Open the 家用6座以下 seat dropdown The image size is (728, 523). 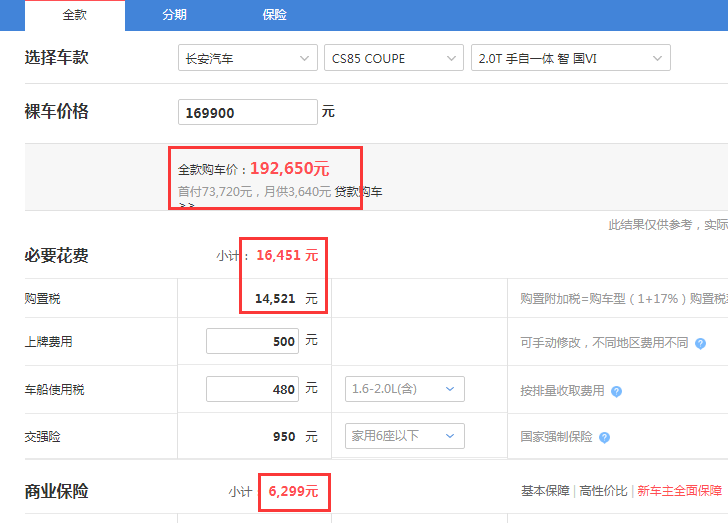405,436
